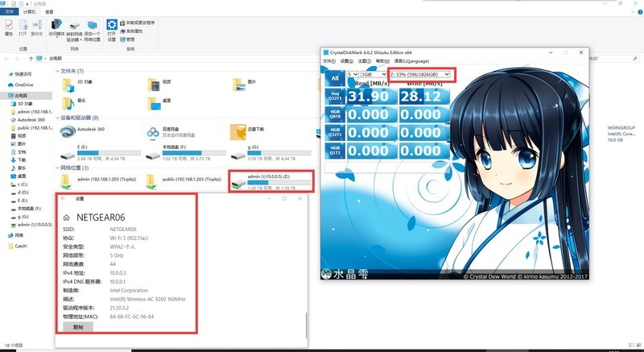Select the g (G:) drive
Image resolution: width=644 pixels, height=352 pixels.
(270, 152)
